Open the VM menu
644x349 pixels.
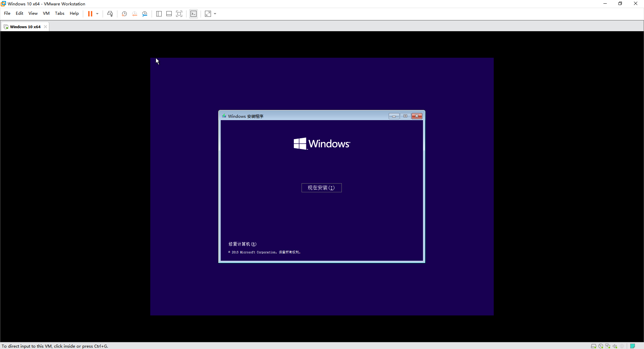(x=46, y=13)
